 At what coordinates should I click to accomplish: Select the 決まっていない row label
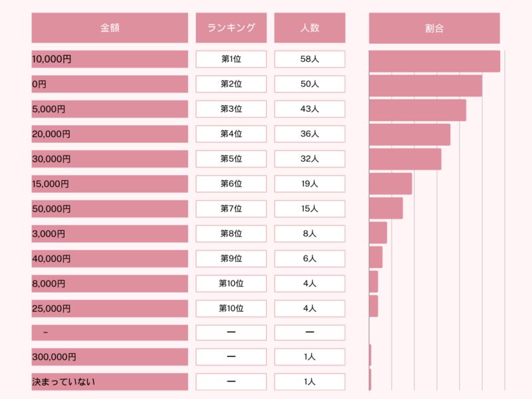pos(110,382)
